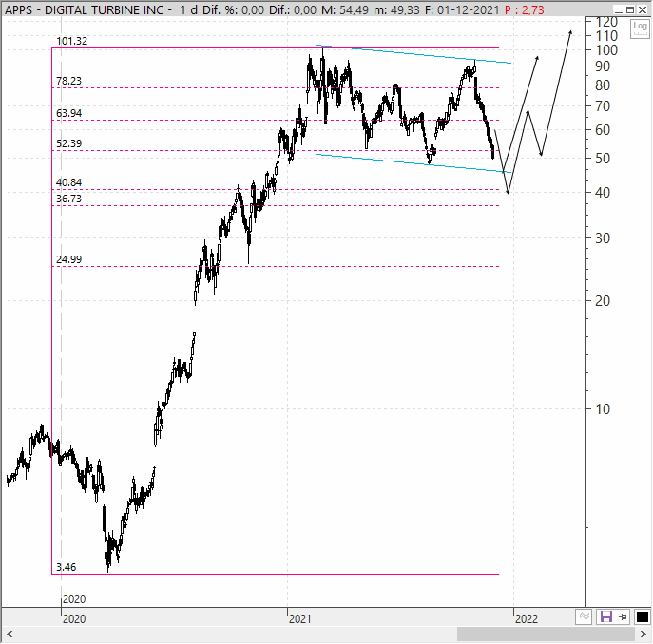The height and width of the screenshot is (644, 653).
Task: Click the 20 price axis label
Action: 603,301
